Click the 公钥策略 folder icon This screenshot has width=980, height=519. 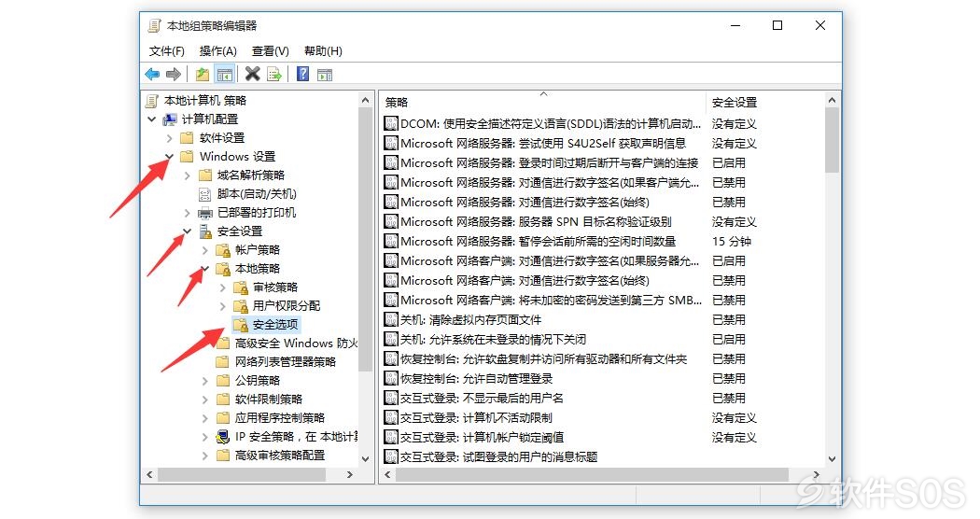(223, 380)
